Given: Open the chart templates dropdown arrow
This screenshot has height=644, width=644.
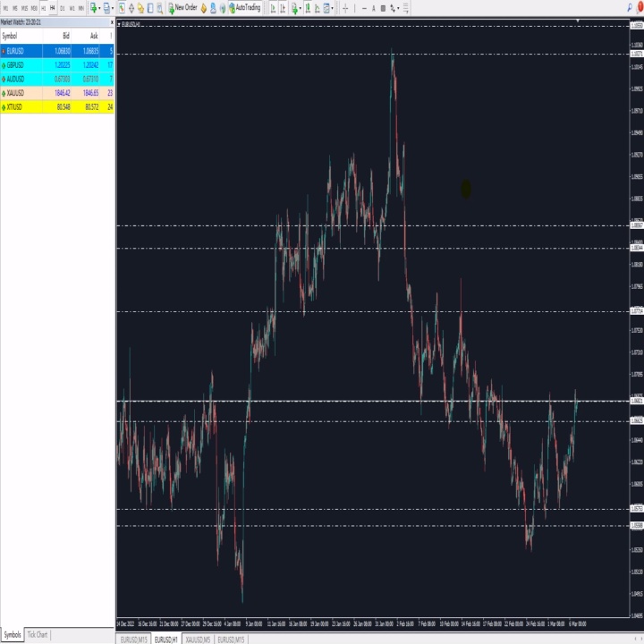Looking at the screenshot, I should click(x=332, y=8).
